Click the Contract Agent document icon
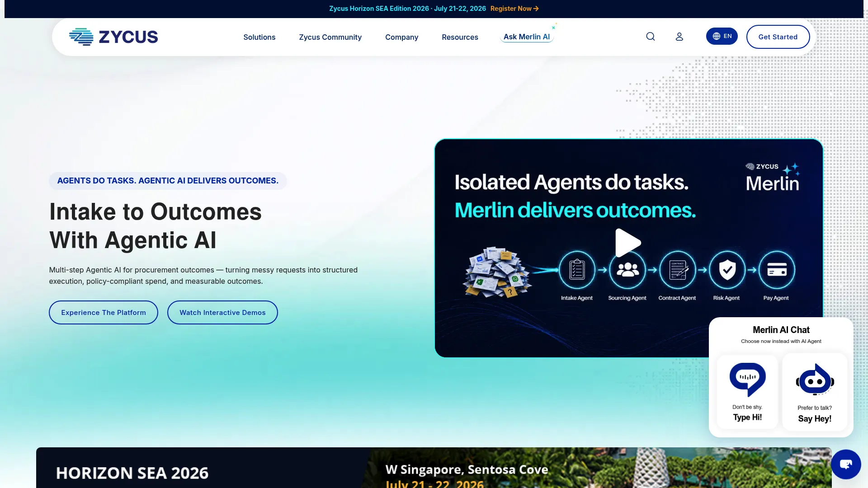Screen dimensions: 868x488 (x=677, y=270)
